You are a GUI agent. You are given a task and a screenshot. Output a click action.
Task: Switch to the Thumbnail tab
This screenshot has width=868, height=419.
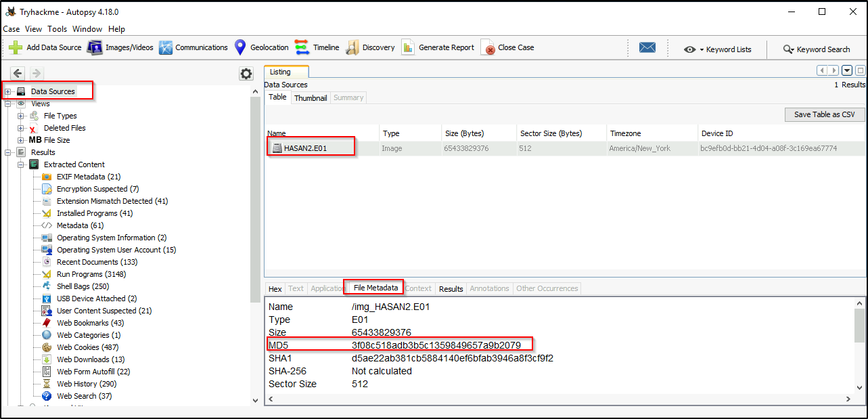point(310,97)
